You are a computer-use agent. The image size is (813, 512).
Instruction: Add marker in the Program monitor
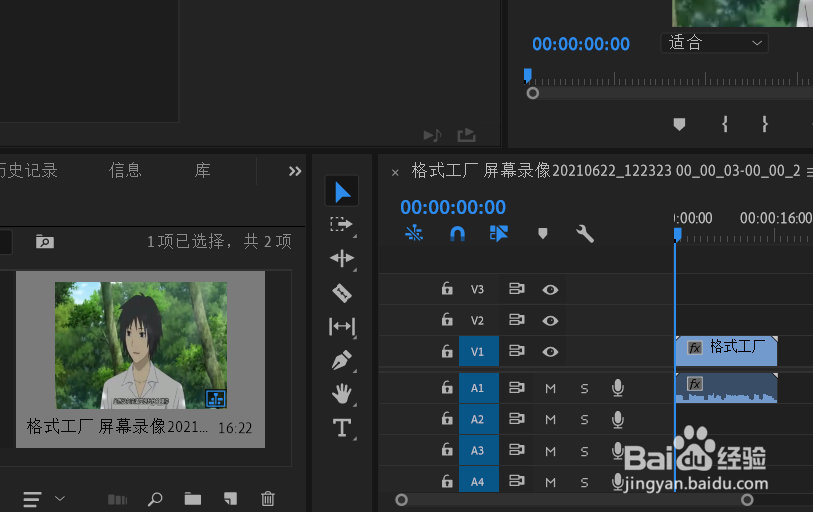pos(679,124)
